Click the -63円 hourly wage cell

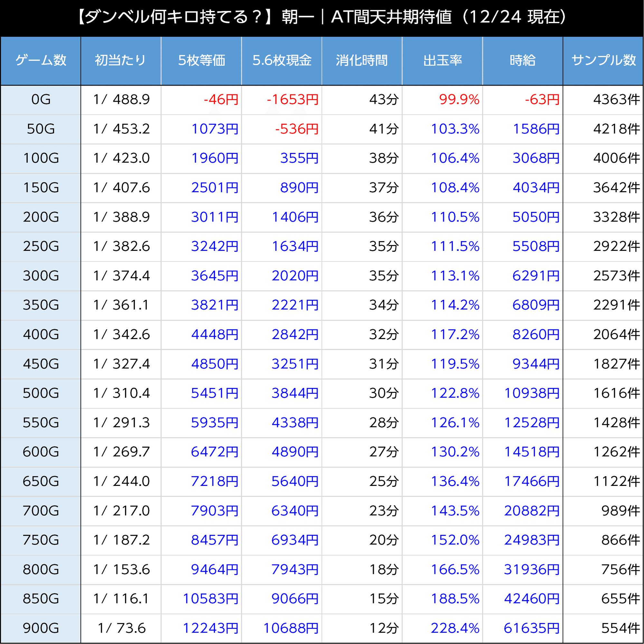[523, 100]
